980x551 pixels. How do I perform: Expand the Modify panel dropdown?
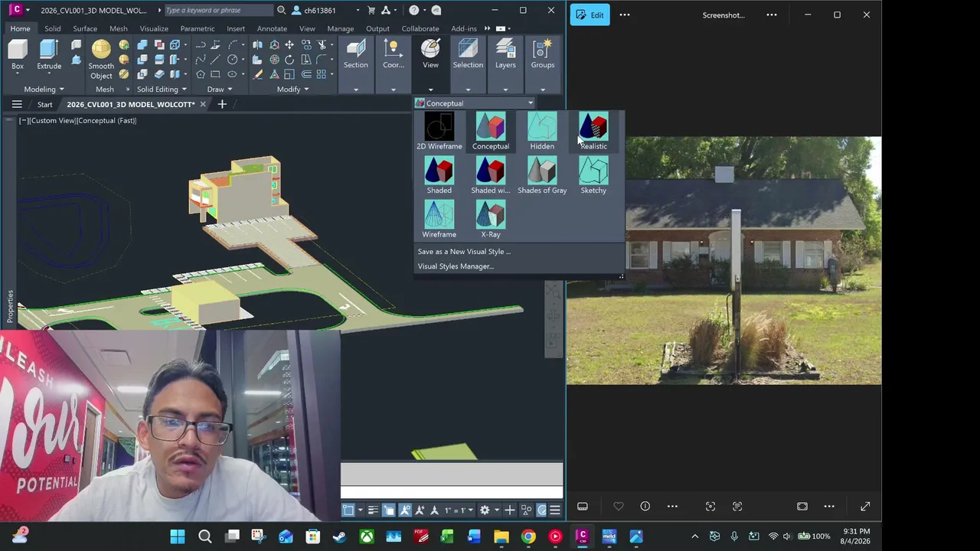click(293, 90)
